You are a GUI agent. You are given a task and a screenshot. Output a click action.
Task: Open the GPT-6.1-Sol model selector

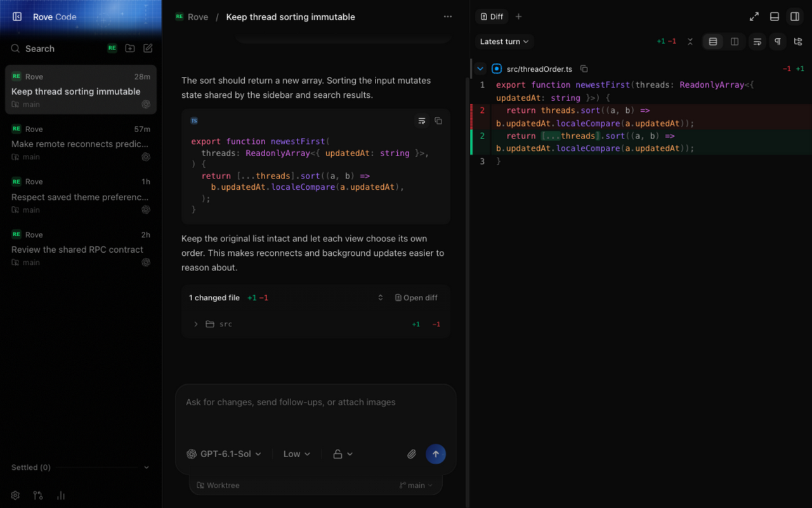224,454
